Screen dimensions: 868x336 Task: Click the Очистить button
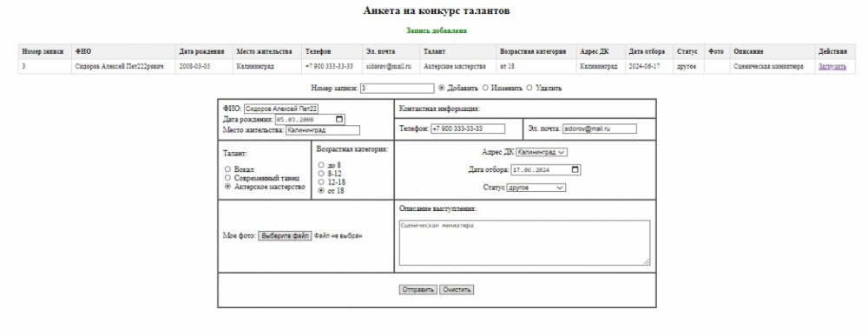point(457,290)
